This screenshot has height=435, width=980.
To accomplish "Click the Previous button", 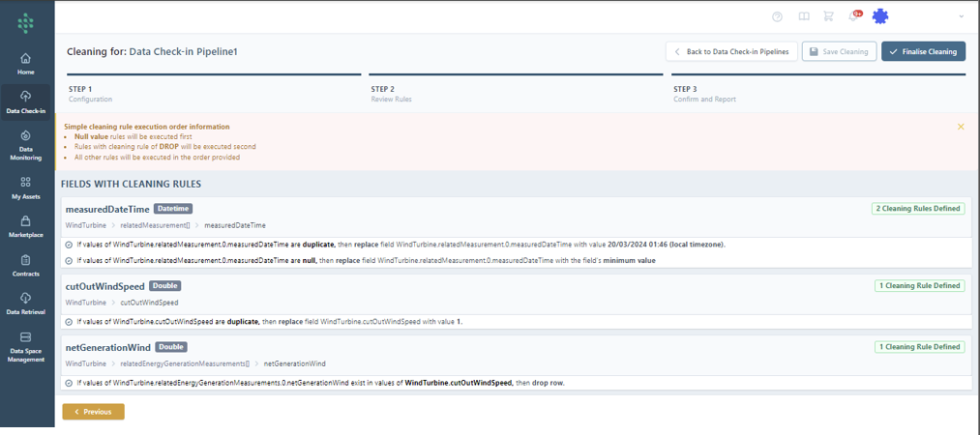I will click(93, 412).
